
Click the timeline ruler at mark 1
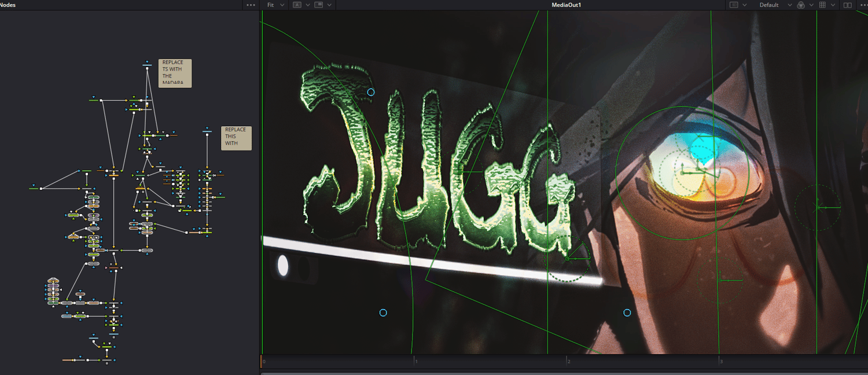pyautogui.click(x=414, y=361)
